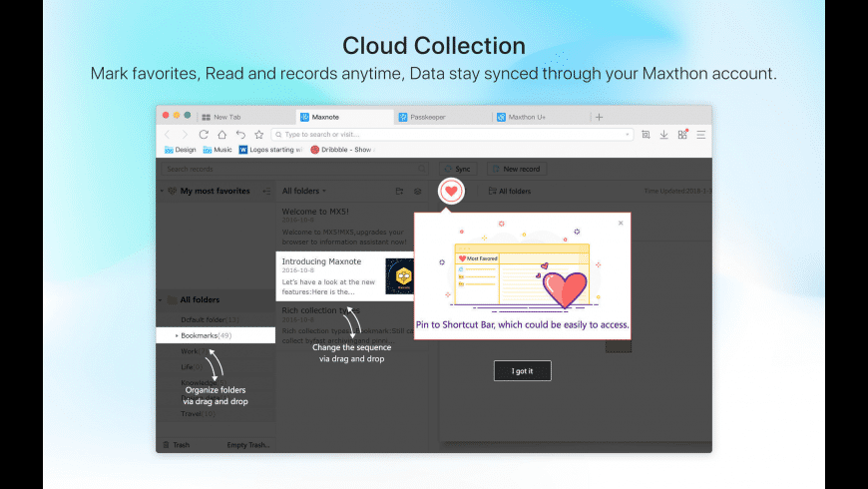
Task: Open the home page via house icon
Action: (x=221, y=135)
